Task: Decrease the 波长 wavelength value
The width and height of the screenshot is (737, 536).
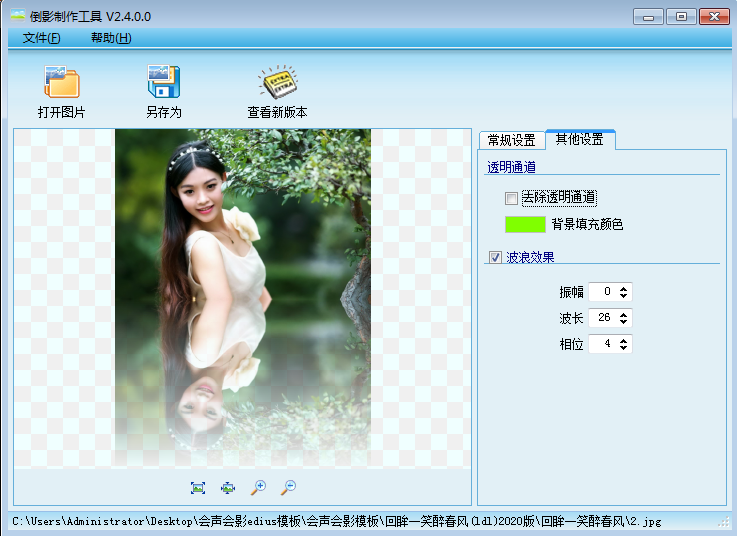Action: click(x=625, y=322)
